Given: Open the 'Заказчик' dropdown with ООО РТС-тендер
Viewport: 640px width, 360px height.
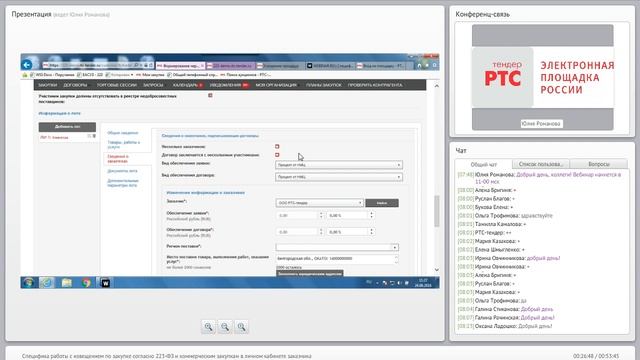Looking at the screenshot, I should tap(319, 203).
